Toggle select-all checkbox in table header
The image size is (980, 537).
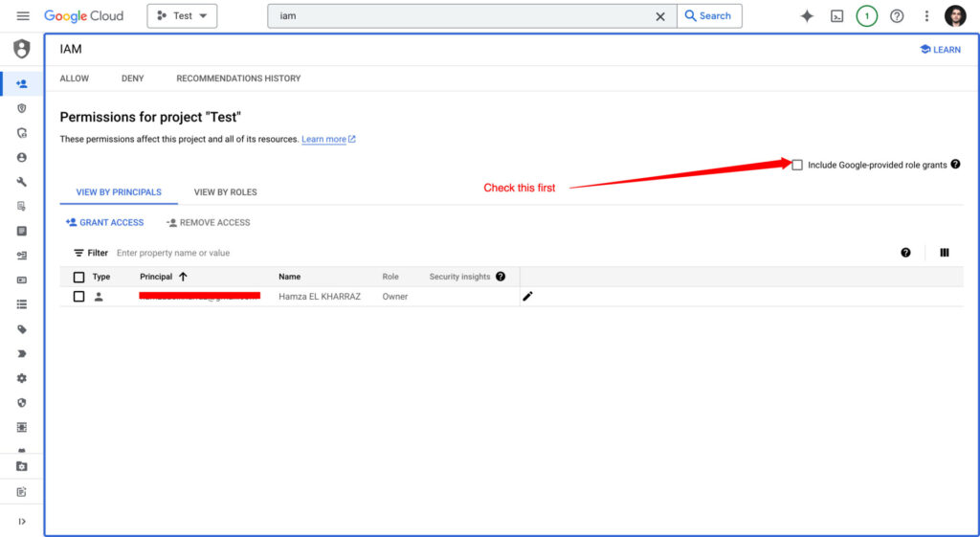point(79,277)
